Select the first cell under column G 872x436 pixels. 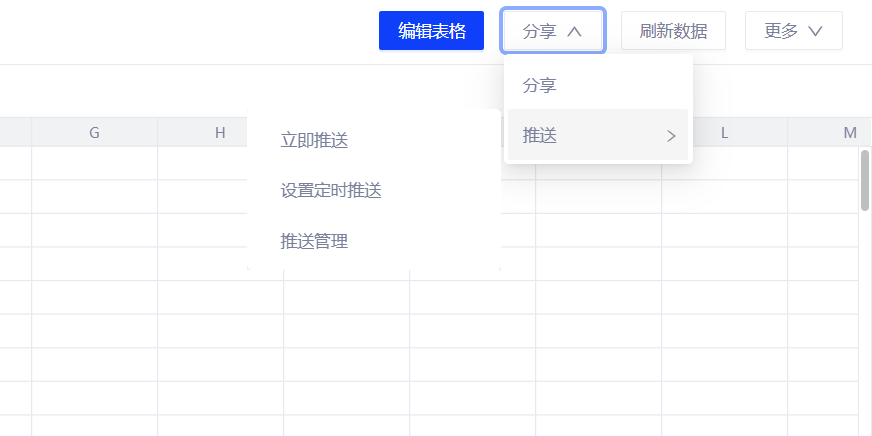pos(94,163)
